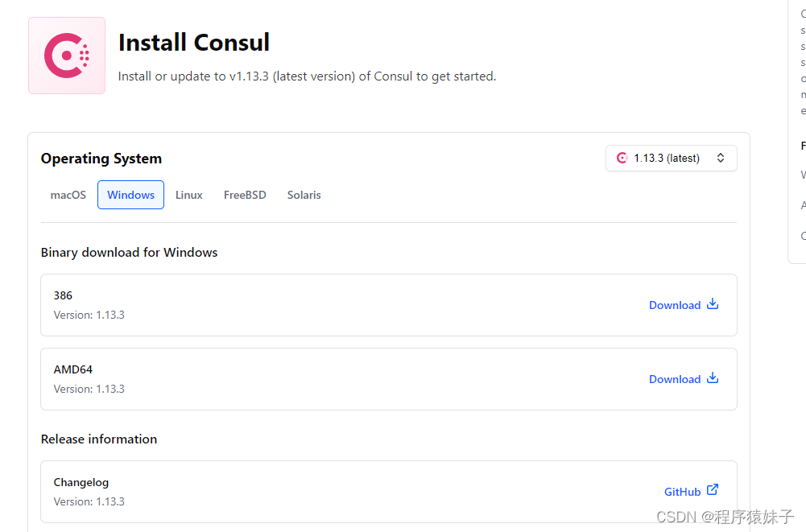Viewport: 806px width, 532px height.
Task: Click the download arrow icon for 386
Action: [x=713, y=303]
